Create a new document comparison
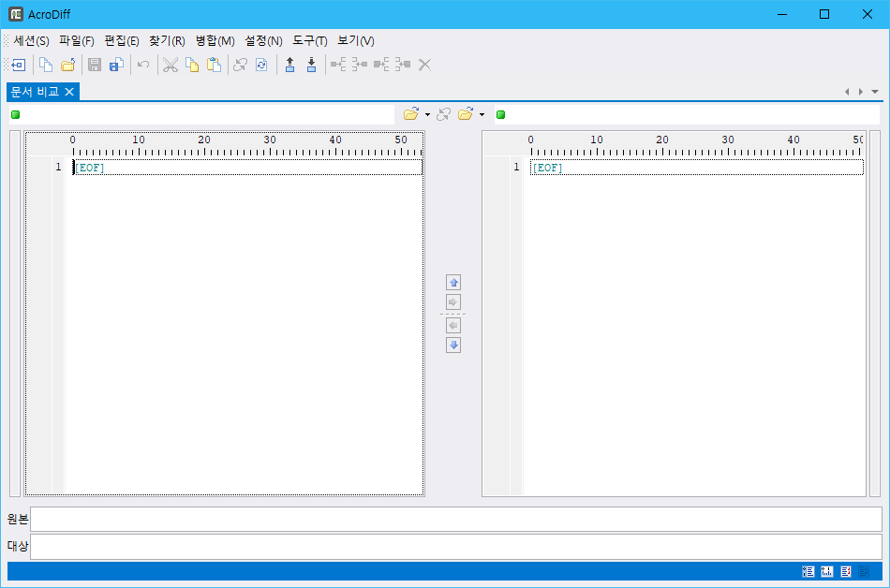The width and height of the screenshot is (890, 588). [46, 65]
